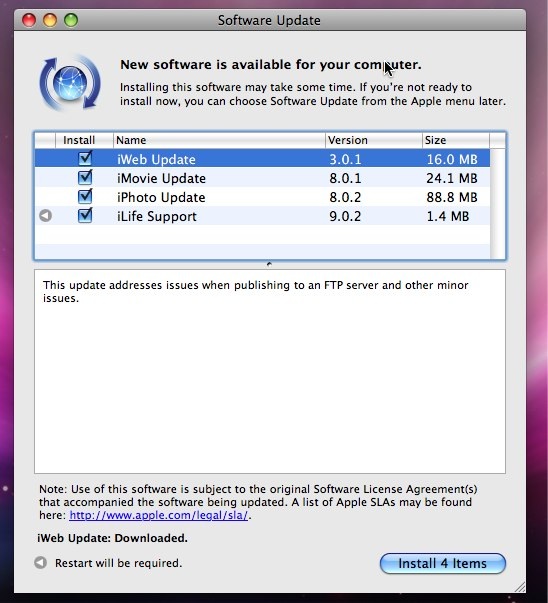This screenshot has width=548, height=603.
Task: Click the version 8.0.2 cell
Action: (345, 197)
